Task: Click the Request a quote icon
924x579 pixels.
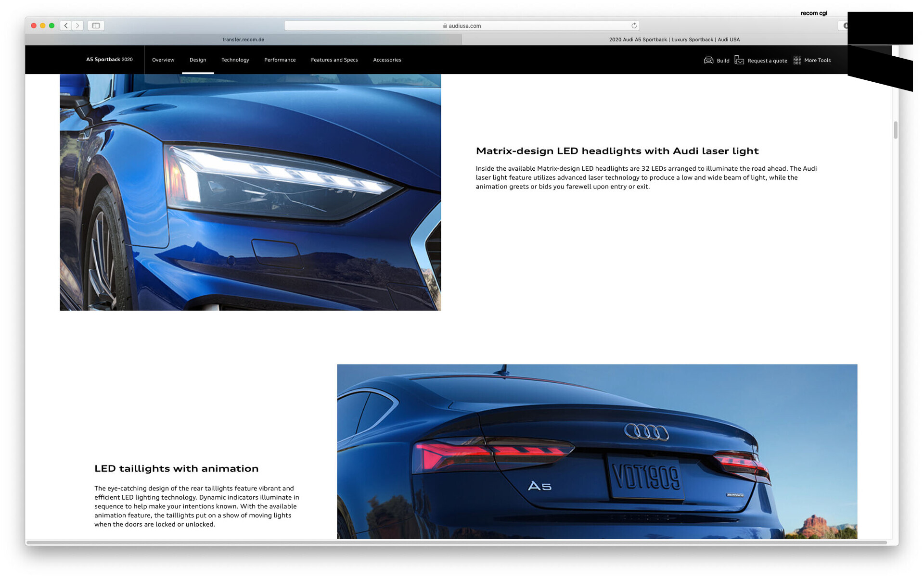Action: point(739,60)
